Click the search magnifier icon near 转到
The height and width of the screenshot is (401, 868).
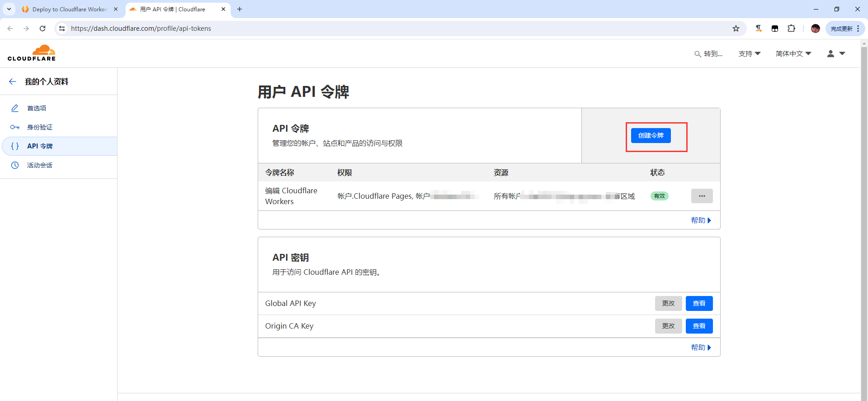[x=698, y=54]
